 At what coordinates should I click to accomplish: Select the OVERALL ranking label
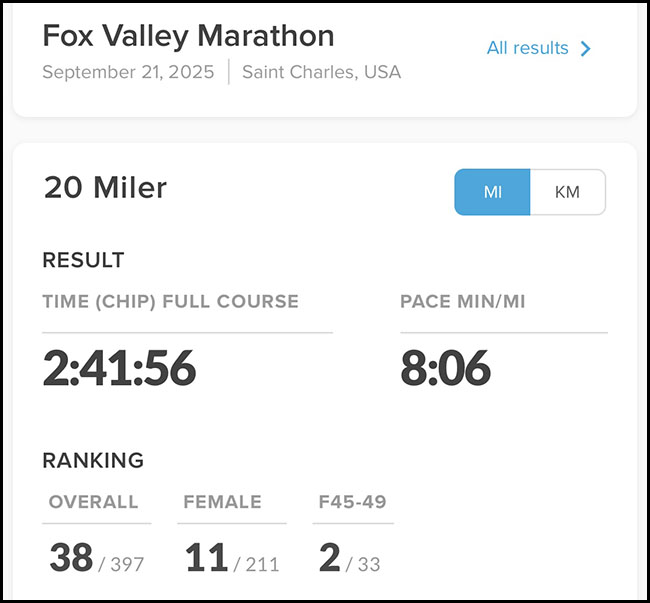pyautogui.click(x=92, y=502)
